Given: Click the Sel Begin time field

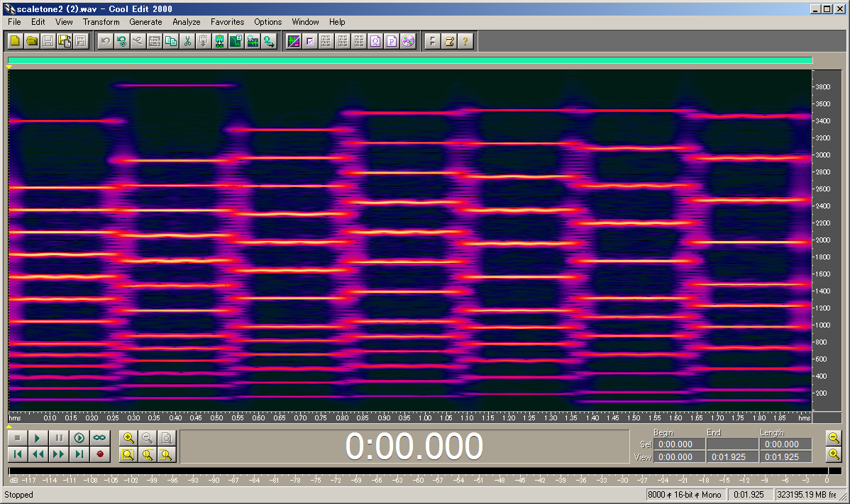Looking at the screenshot, I should tap(679, 444).
